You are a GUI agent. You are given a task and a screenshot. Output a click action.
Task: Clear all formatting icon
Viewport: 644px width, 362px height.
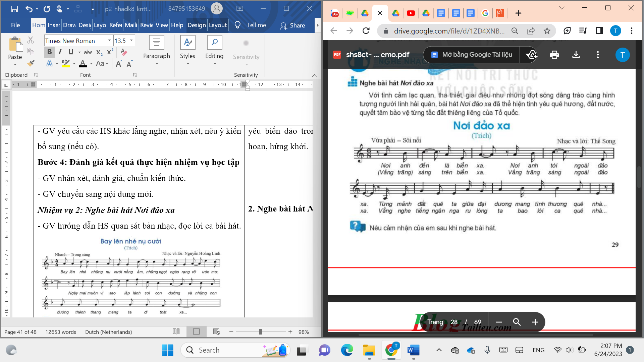pyautogui.click(x=124, y=52)
